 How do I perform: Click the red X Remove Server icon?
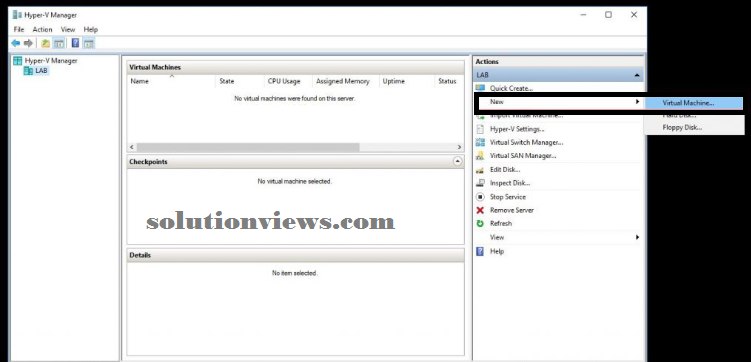pyautogui.click(x=480, y=210)
